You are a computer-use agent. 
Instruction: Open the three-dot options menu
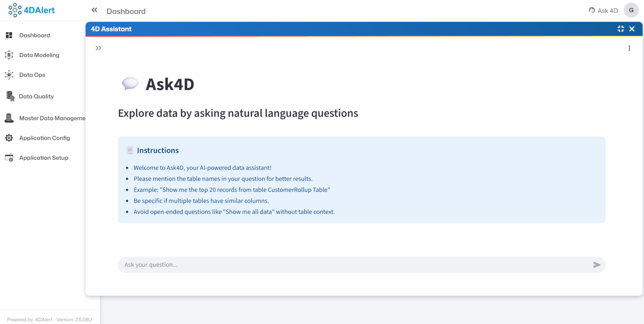coord(629,48)
